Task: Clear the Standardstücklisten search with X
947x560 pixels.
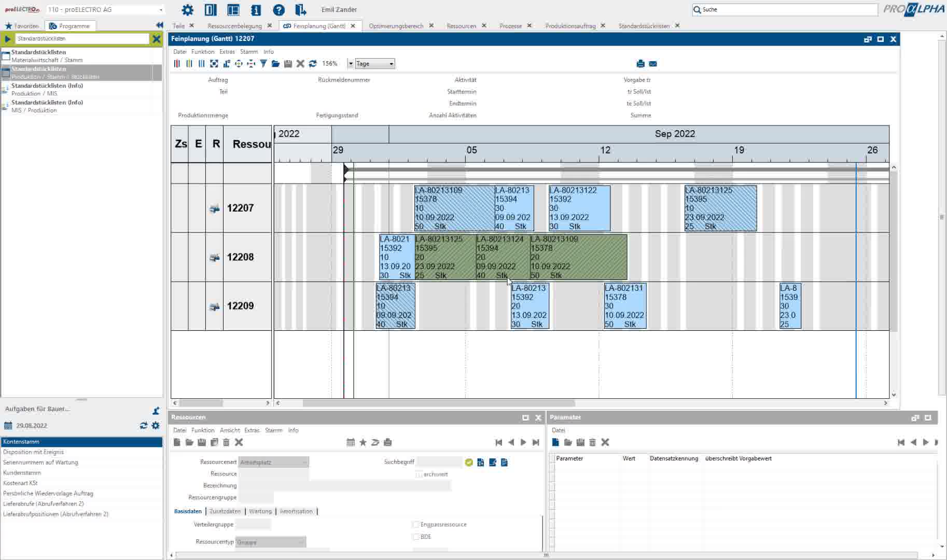Action: pyautogui.click(x=157, y=38)
